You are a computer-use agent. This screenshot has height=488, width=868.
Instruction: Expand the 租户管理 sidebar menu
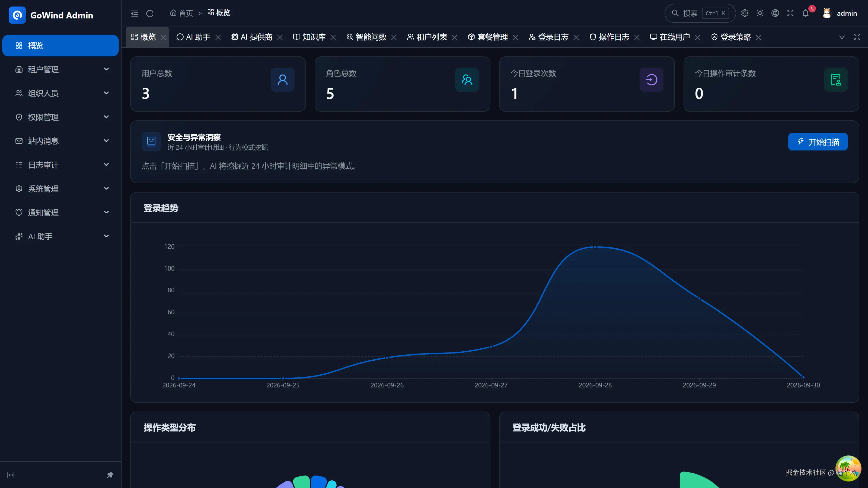(60, 69)
